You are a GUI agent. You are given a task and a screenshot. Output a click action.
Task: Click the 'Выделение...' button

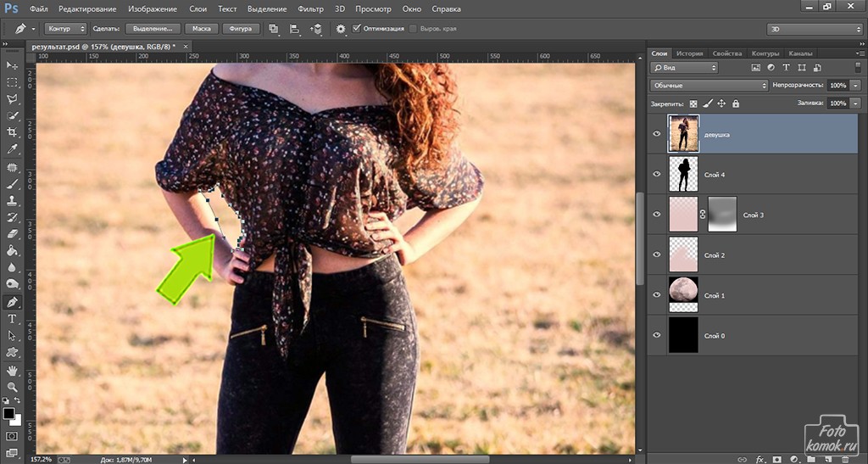[155, 29]
